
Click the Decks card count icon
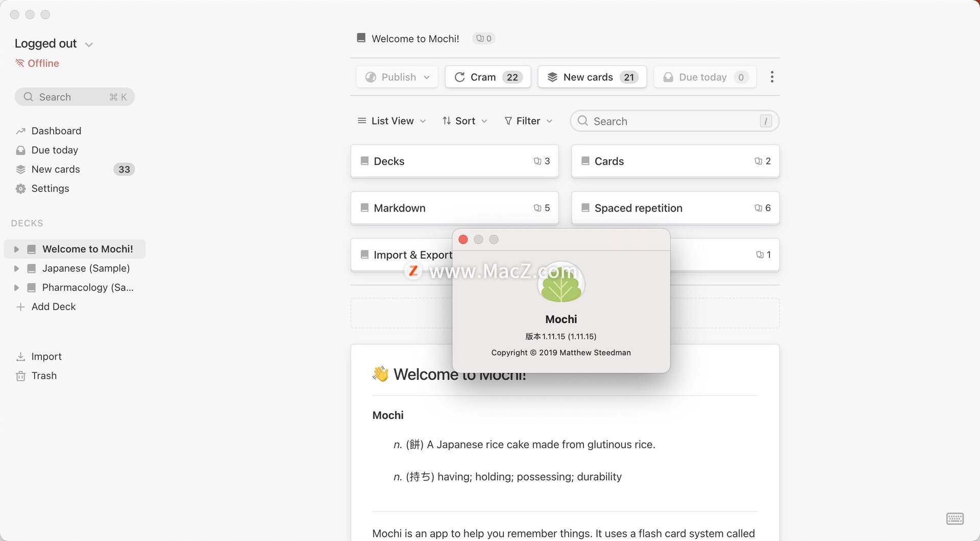[x=537, y=161]
